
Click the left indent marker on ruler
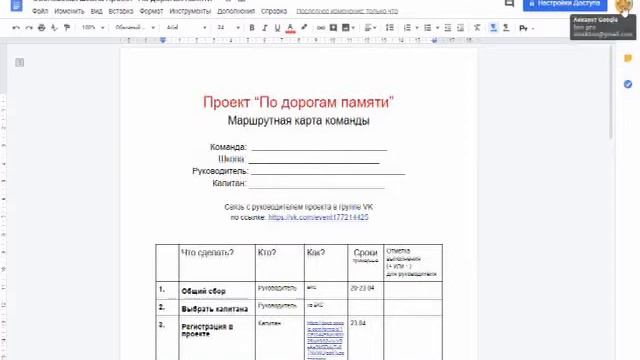(163, 40)
